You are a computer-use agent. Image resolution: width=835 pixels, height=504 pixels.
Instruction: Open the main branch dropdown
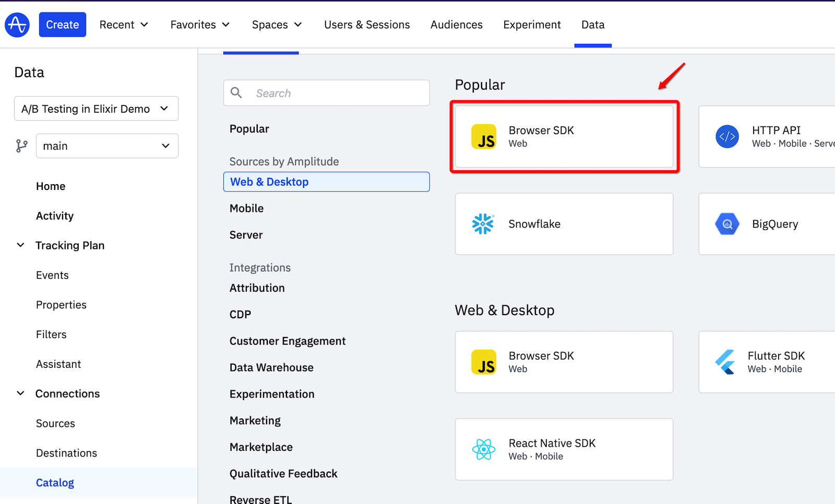tap(107, 146)
